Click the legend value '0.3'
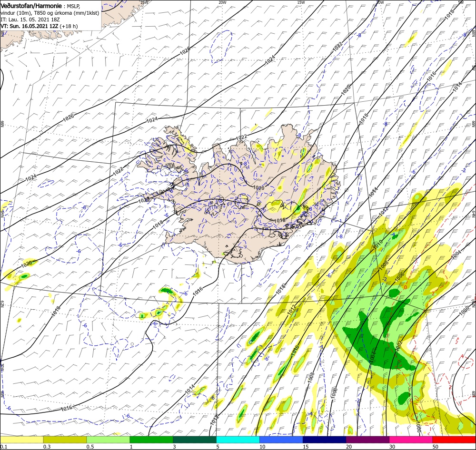The width and height of the screenshot is (476, 450). coord(47,447)
